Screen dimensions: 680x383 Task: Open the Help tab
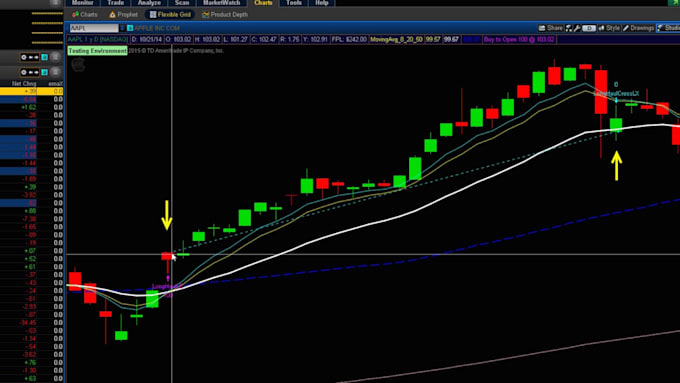tap(321, 3)
